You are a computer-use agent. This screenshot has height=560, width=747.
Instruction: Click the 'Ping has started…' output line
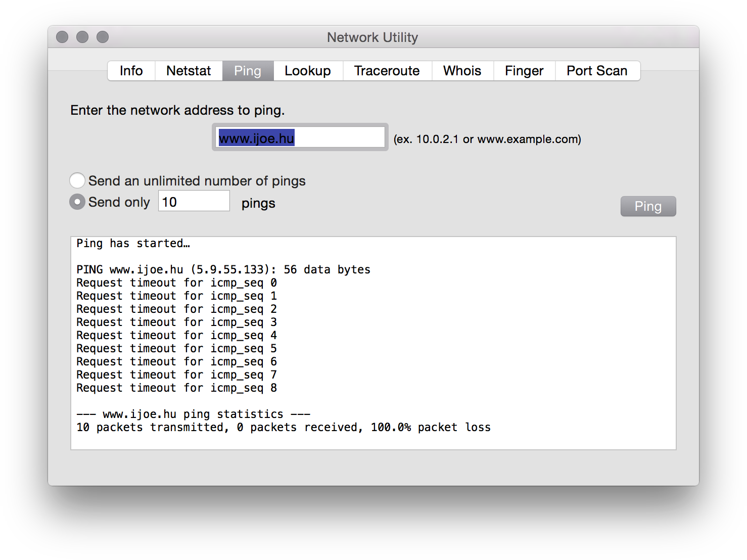pyautogui.click(x=133, y=244)
